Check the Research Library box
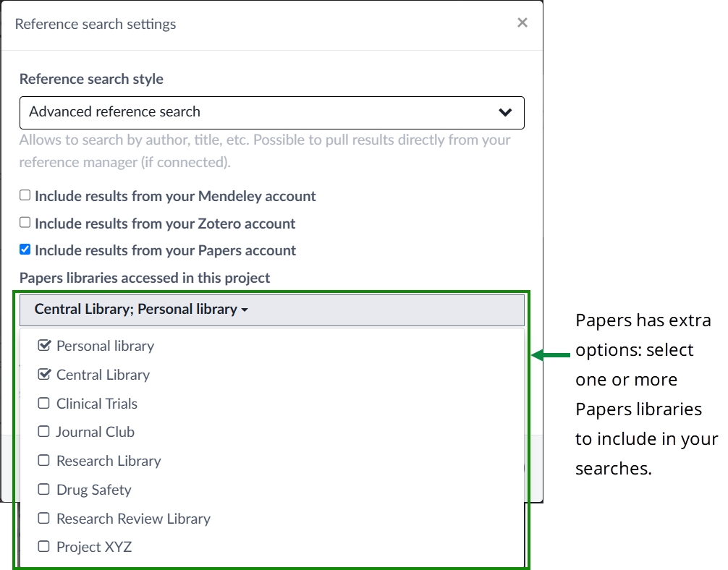Viewport: 728px width, 570px height. (44, 461)
